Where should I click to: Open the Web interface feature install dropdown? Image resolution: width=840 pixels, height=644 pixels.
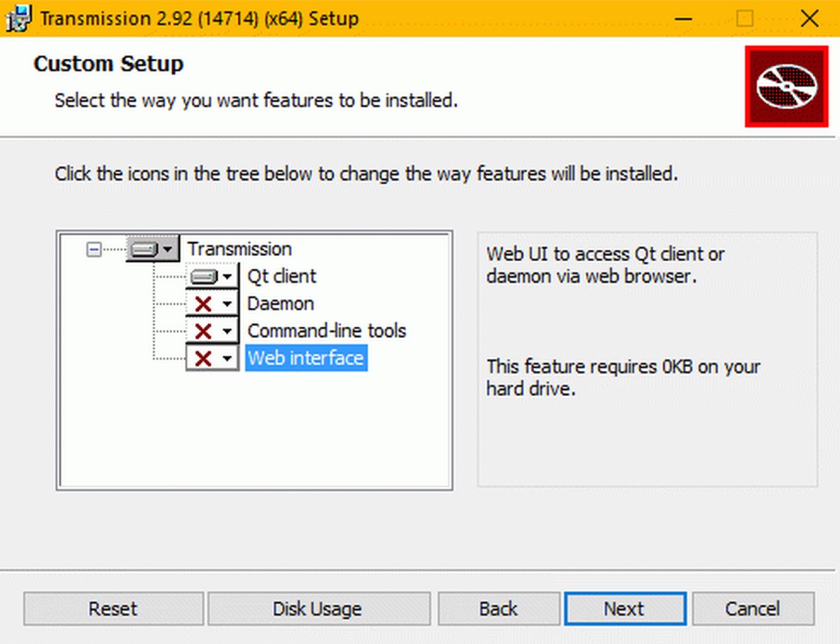212,358
